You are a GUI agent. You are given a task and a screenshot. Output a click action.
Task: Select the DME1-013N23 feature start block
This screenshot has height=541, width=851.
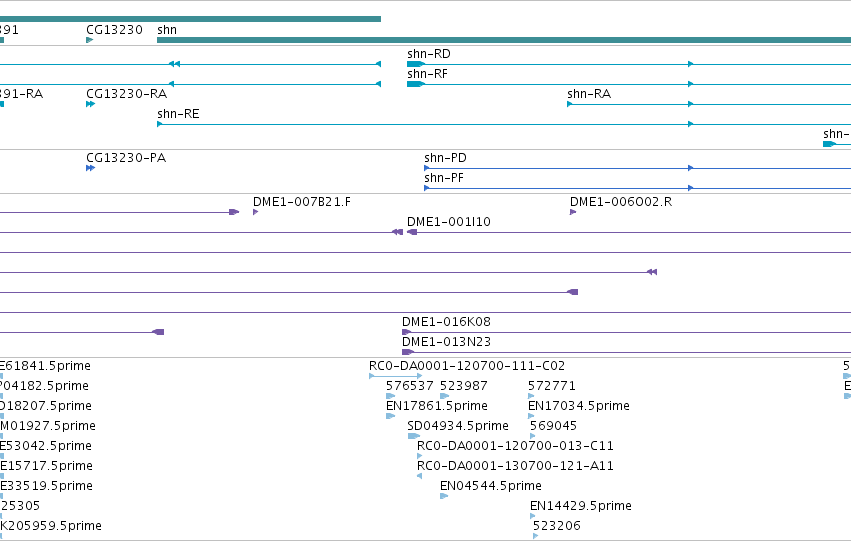(408, 352)
